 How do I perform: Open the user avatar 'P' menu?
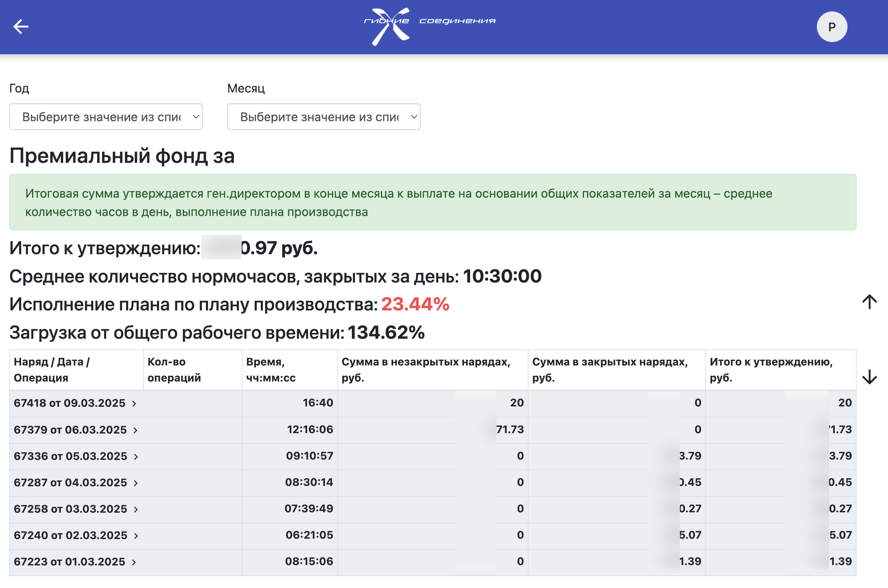coord(831,27)
